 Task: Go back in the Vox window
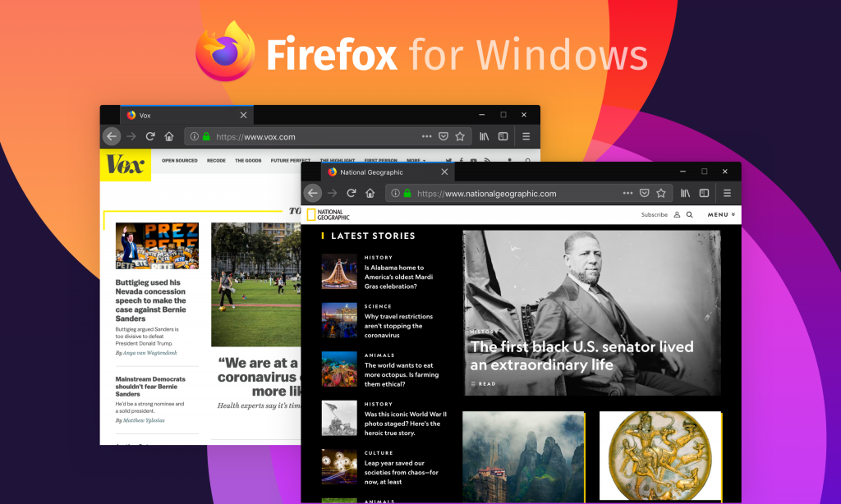point(112,136)
